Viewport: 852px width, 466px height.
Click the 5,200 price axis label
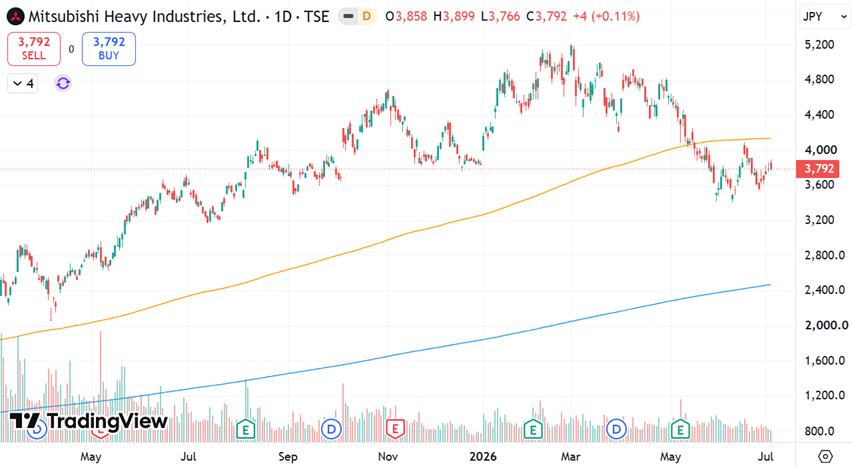[819, 45]
